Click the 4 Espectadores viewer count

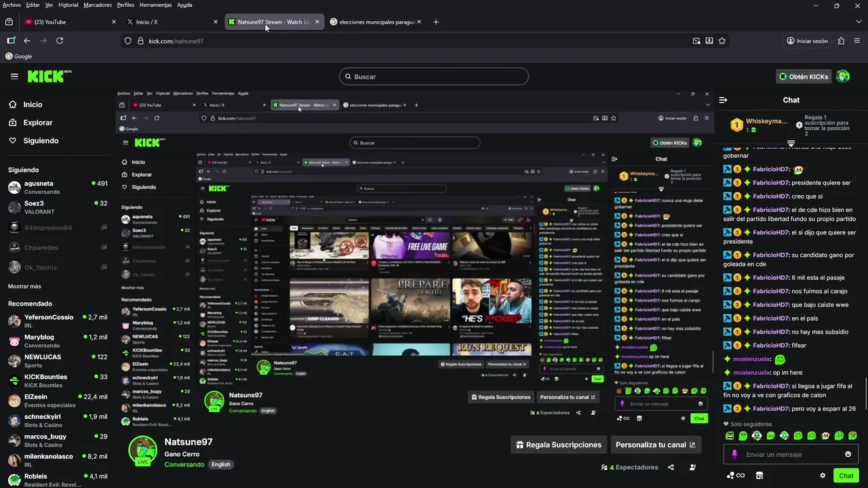630,467
